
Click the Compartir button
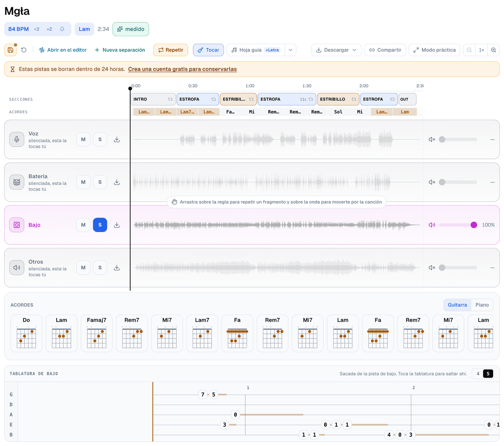(x=385, y=50)
